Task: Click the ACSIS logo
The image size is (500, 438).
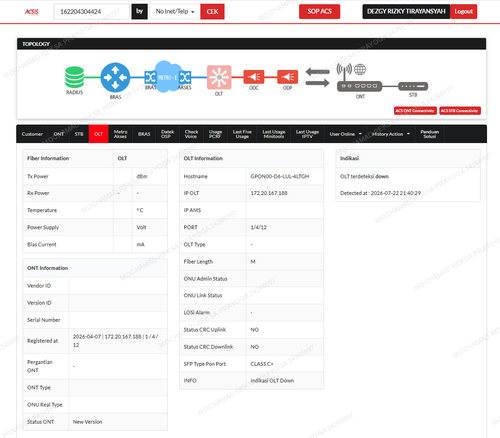Action: [32, 12]
